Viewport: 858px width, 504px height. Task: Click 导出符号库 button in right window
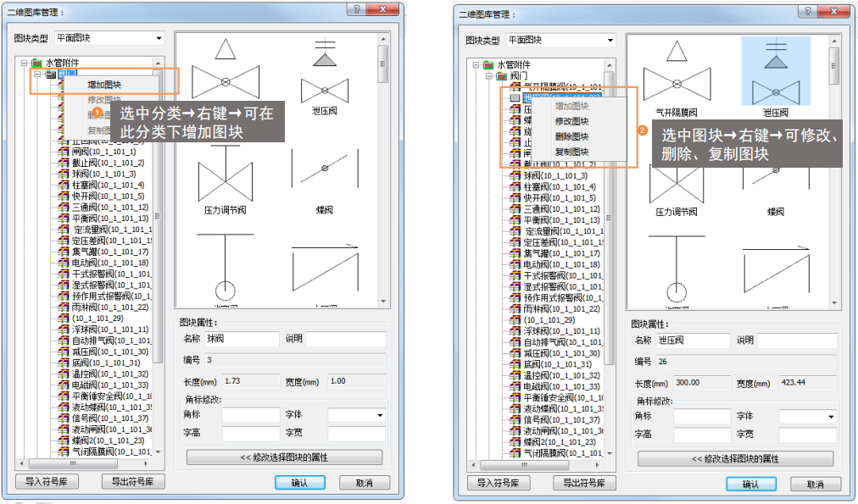coord(584,483)
